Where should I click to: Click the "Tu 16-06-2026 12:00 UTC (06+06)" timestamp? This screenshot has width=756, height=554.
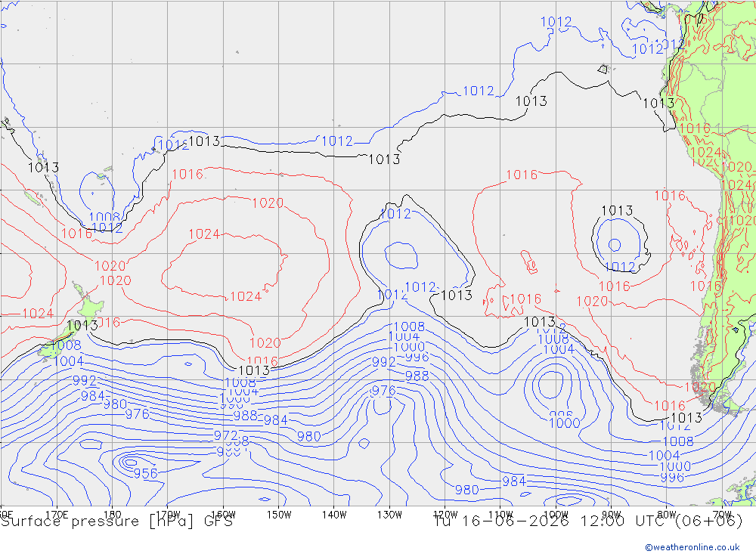(588, 522)
